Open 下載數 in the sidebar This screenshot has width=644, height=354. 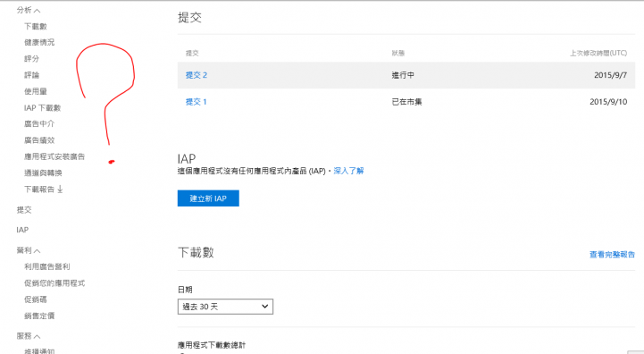[x=36, y=26]
